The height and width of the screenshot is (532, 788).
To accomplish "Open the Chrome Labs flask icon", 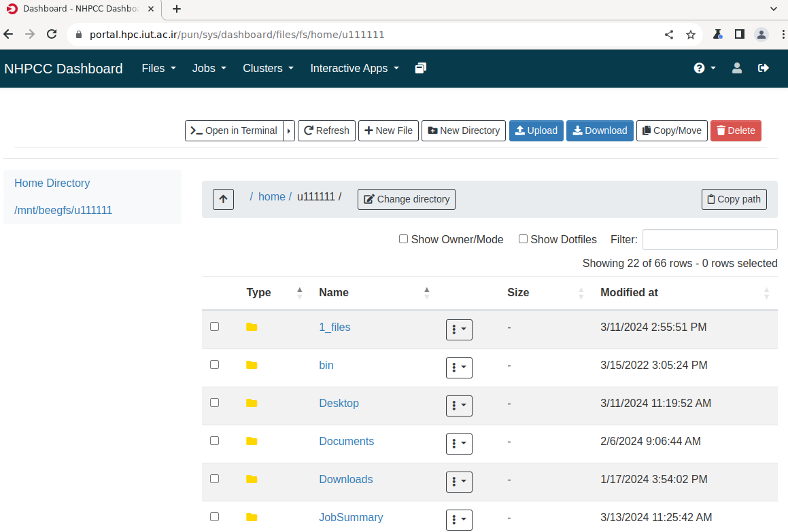I will tap(718, 34).
